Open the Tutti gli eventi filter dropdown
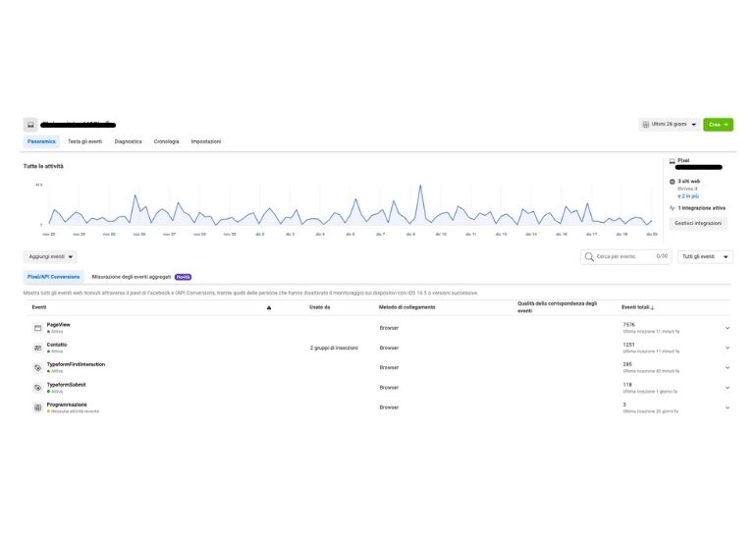Screen dimensions: 756x540 click(x=705, y=257)
